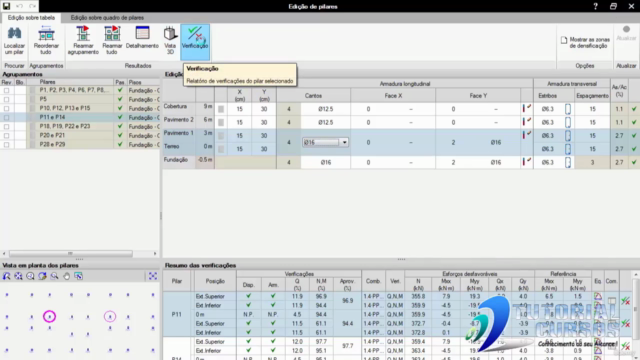Toggle Rev. checkbox for P20 e P21
640x360 pixels.
click(x=6, y=136)
